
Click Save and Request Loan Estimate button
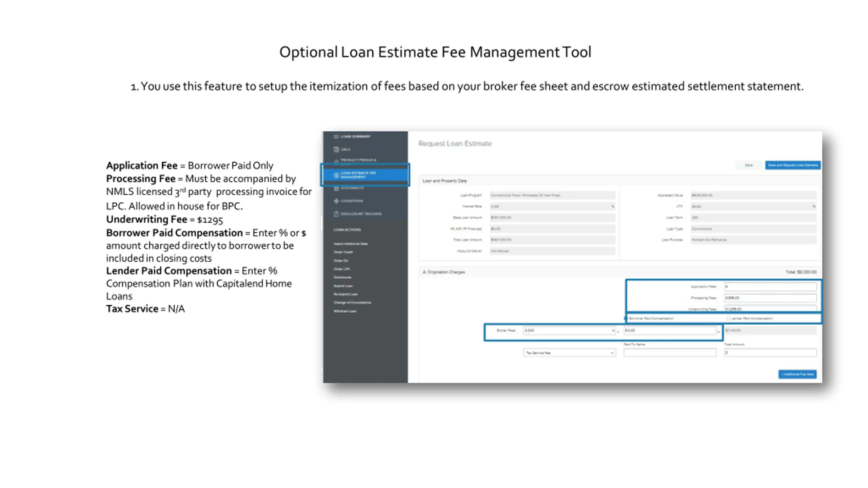click(792, 165)
